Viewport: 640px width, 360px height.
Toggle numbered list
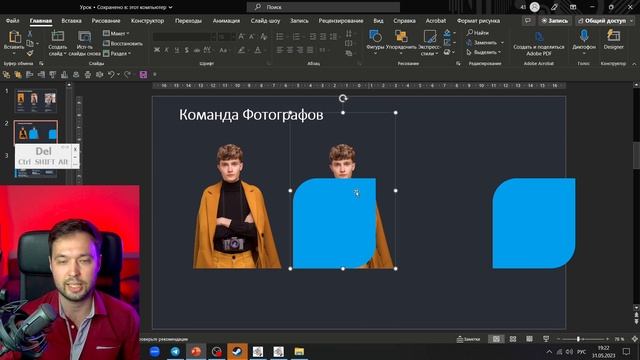(297, 37)
